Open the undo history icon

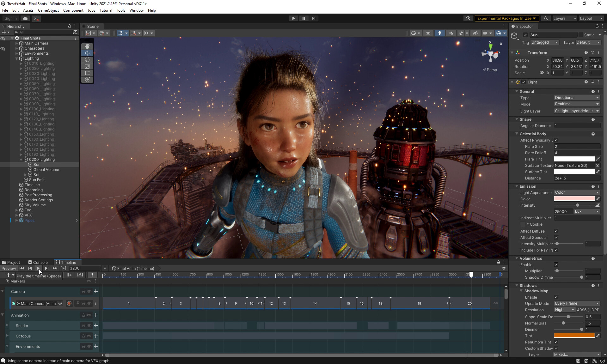[x=468, y=18]
